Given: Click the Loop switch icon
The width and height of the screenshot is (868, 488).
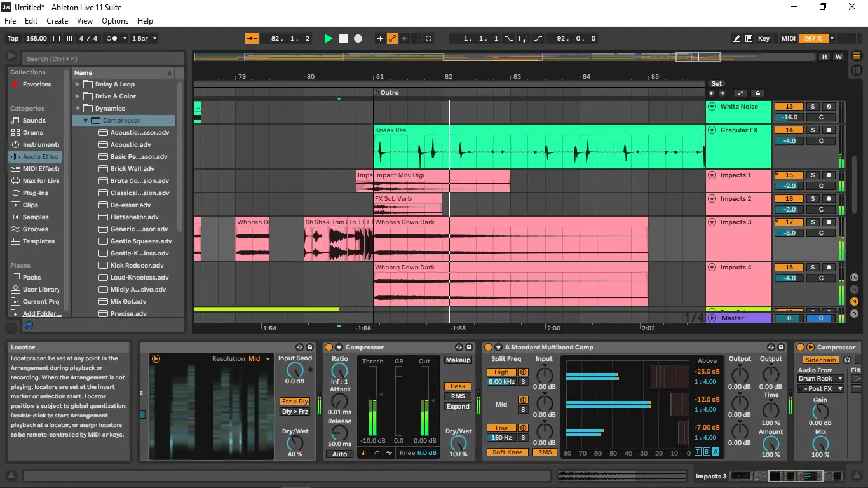Looking at the screenshot, I should [523, 39].
